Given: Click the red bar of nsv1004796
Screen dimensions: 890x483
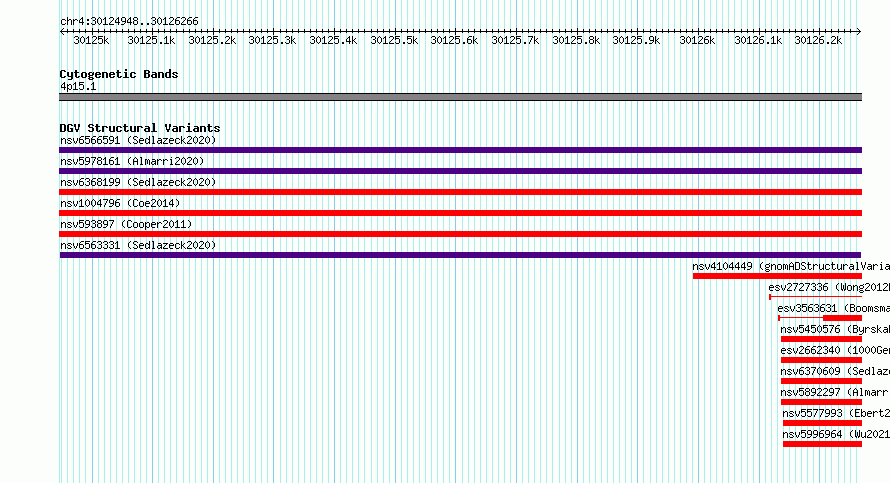Looking at the screenshot, I should [460, 213].
